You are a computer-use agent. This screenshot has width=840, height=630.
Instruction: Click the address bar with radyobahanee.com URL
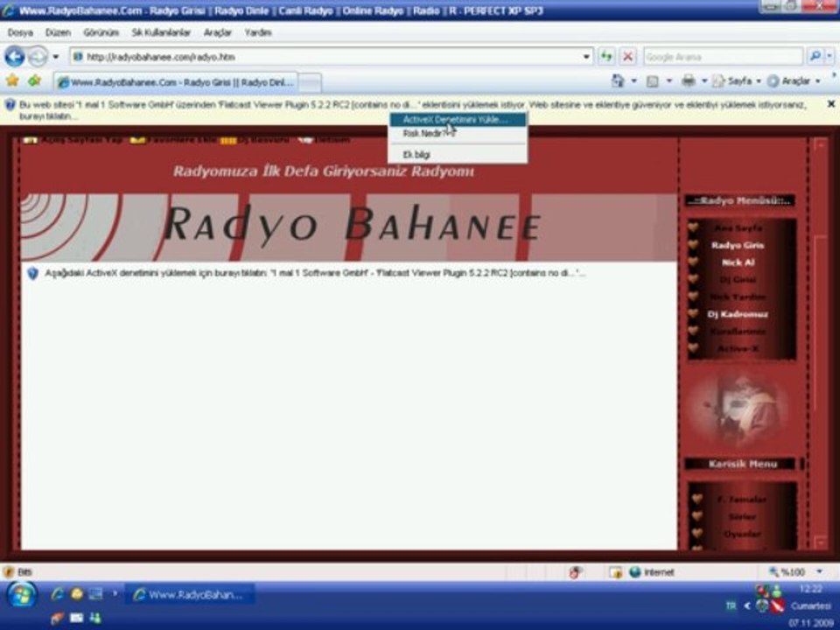(331, 57)
